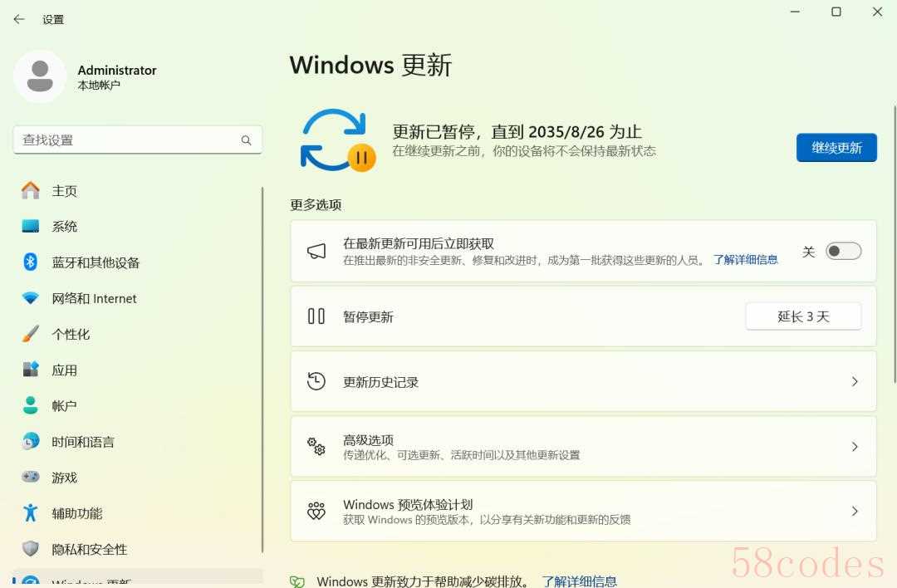Click the 辅助功能 accessibility icon
The width and height of the screenshot is (897, 588).
31,513
